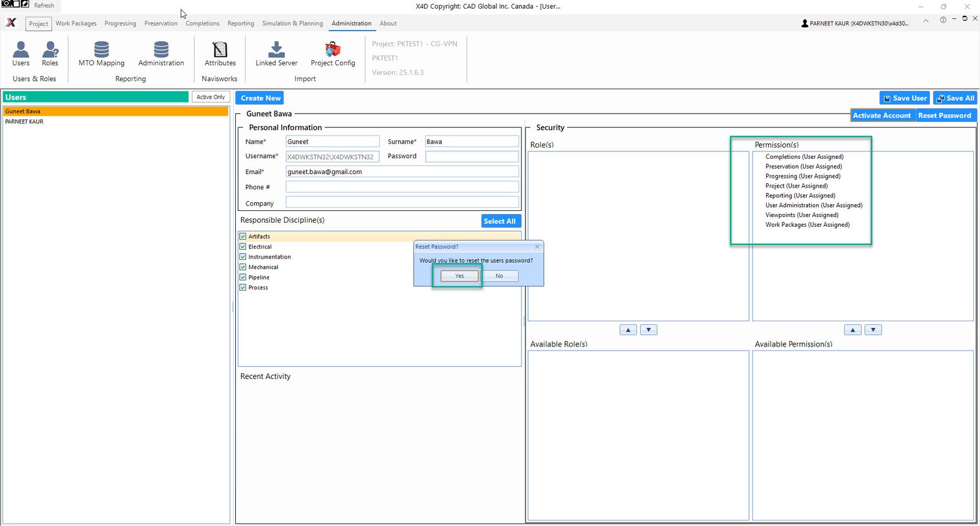Toggle the Active Only user filter
This screenshot has height=526, width=980.
pos(211,97)
